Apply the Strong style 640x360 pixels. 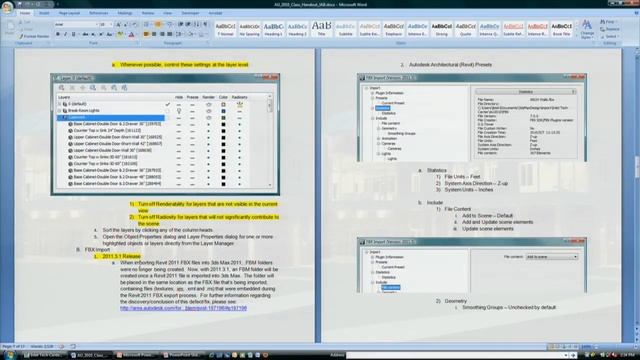coord(442,29)
